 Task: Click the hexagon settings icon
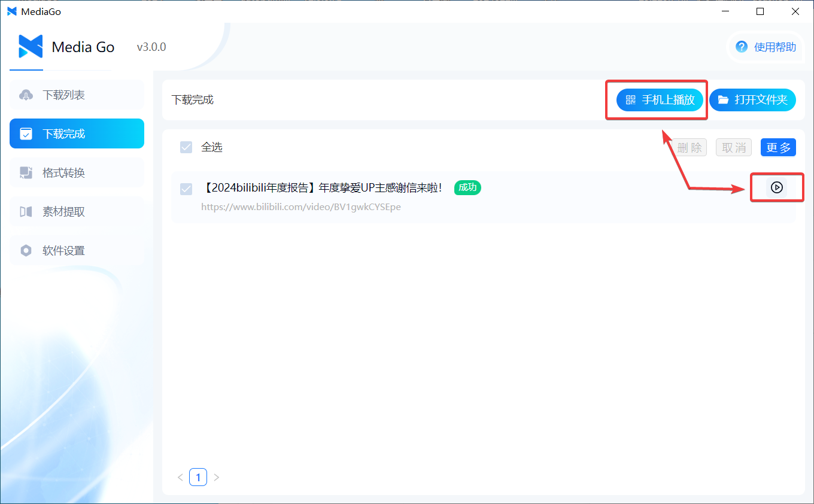[x=26, y=251]
